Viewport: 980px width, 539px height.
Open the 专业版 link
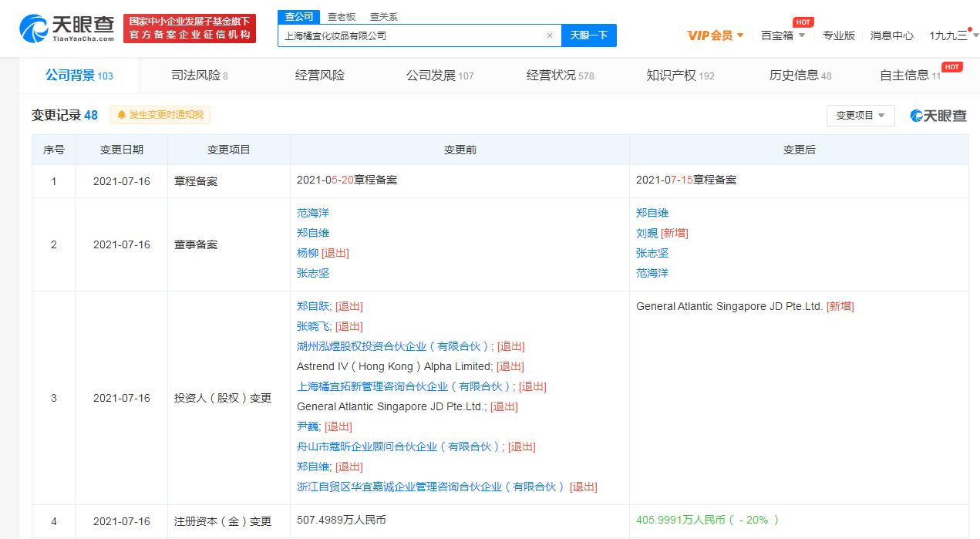[x=839, y=35]
